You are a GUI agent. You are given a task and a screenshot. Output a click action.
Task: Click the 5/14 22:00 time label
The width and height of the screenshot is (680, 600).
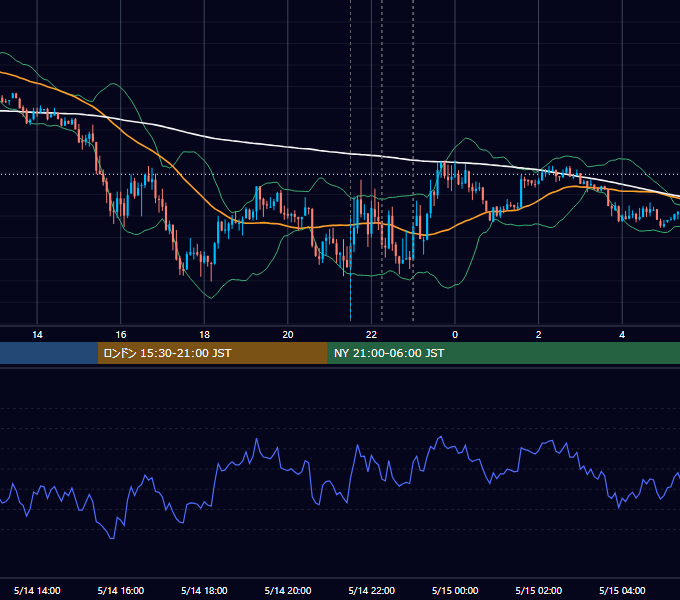[x=372, y=590]
